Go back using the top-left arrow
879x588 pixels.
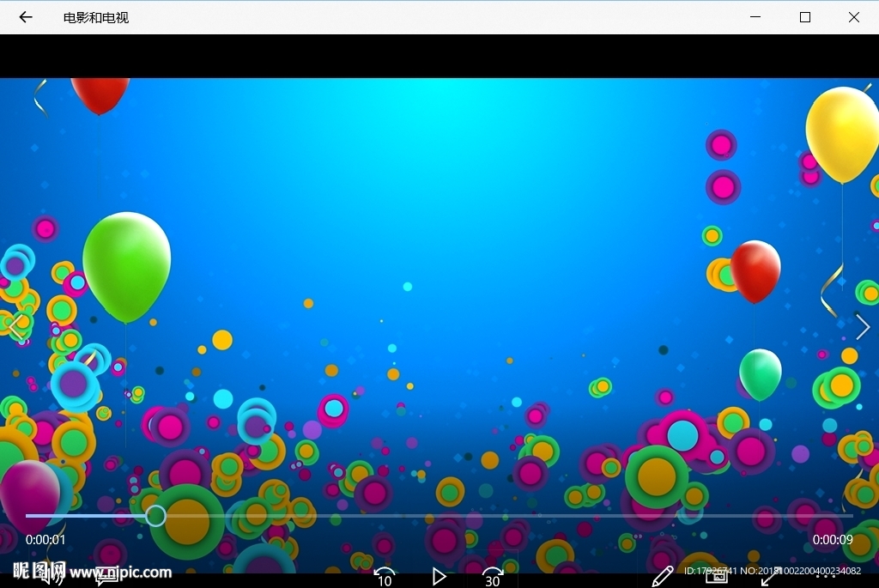pyautogui.click(x=26, y=17)
